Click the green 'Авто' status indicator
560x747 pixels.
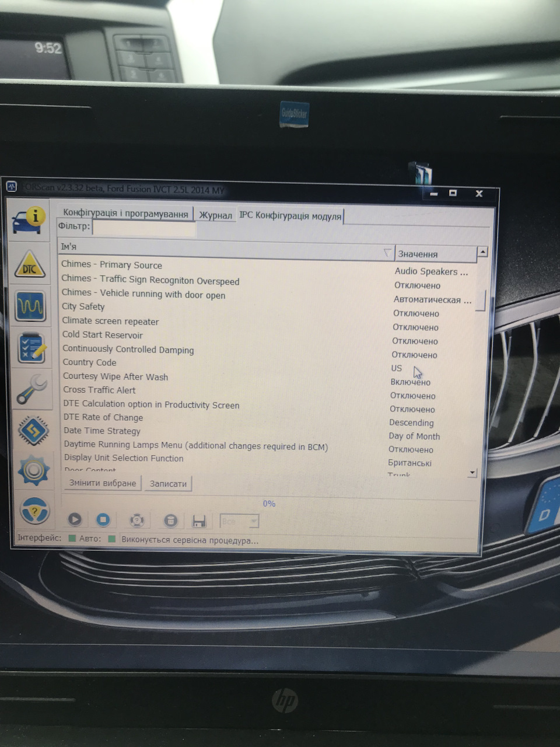point(111,539)
